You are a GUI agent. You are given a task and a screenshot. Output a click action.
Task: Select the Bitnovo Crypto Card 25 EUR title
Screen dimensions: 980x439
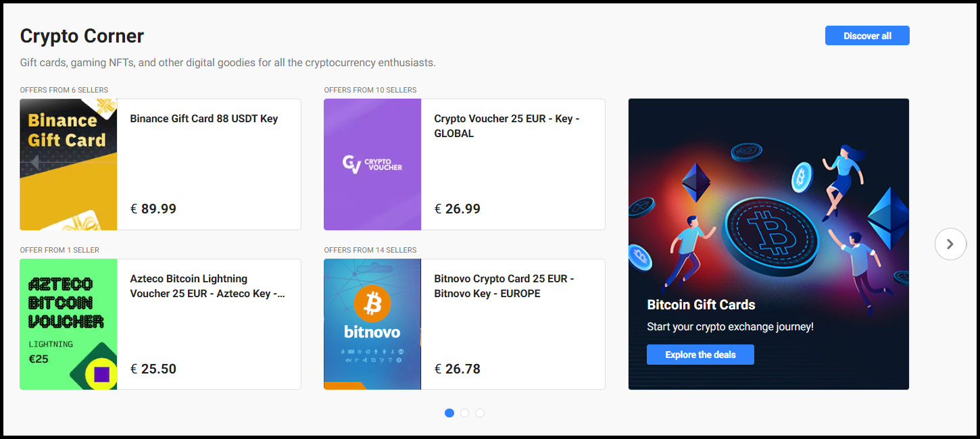pos(505,286)
